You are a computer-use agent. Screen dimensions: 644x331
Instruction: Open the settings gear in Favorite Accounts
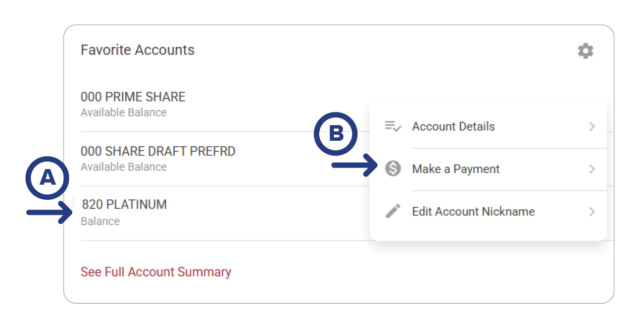click(585, 51)
